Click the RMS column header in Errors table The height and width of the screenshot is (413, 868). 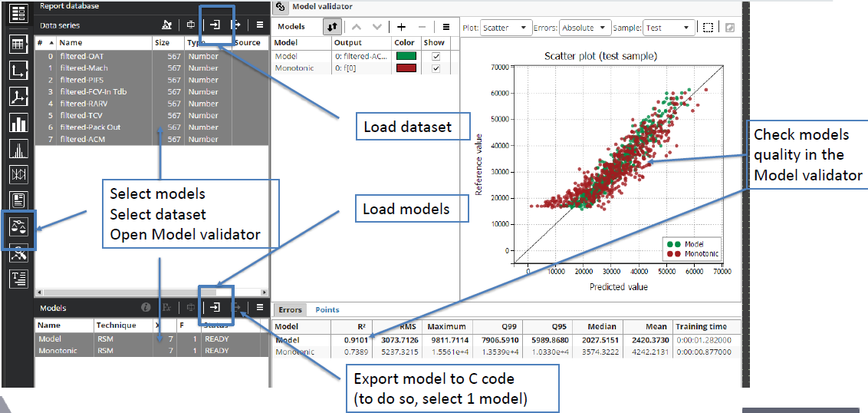(398, 326)
